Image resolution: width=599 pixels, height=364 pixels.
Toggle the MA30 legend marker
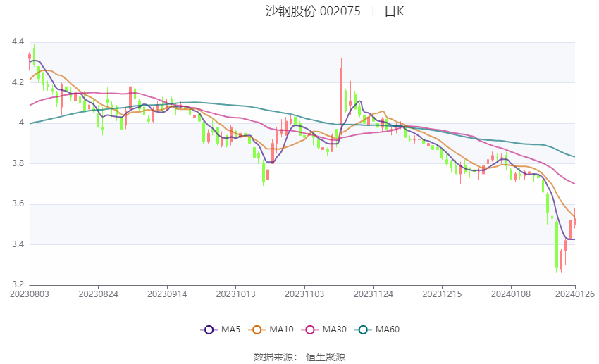coord(310,330)
